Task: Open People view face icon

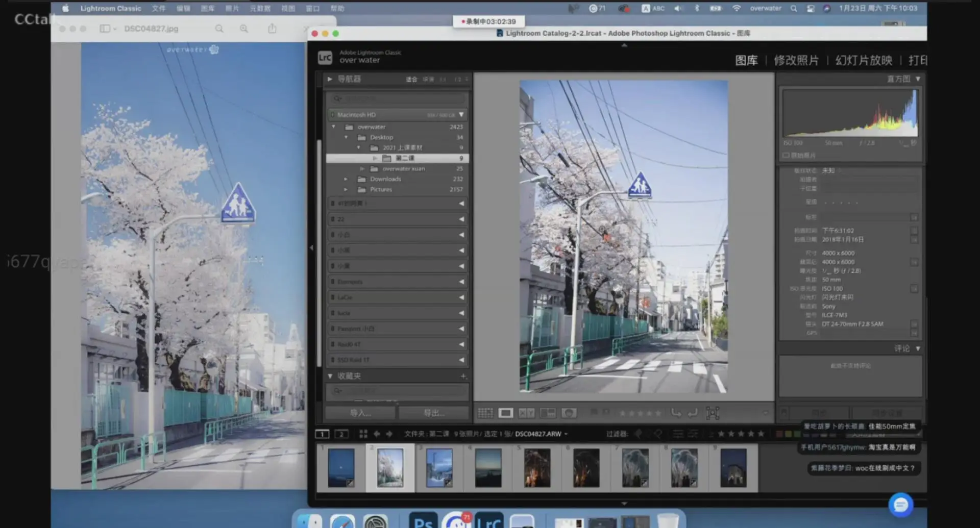Action: 569,413
